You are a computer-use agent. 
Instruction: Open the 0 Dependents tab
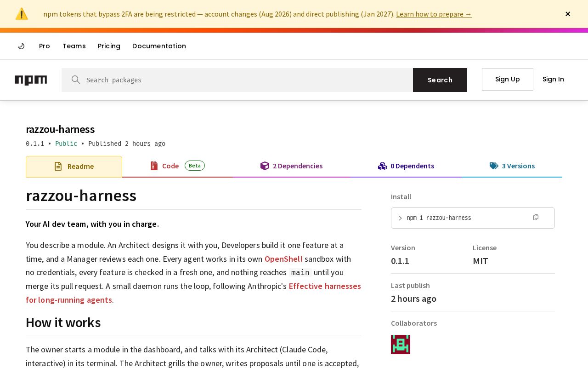[x=406, y=166]
